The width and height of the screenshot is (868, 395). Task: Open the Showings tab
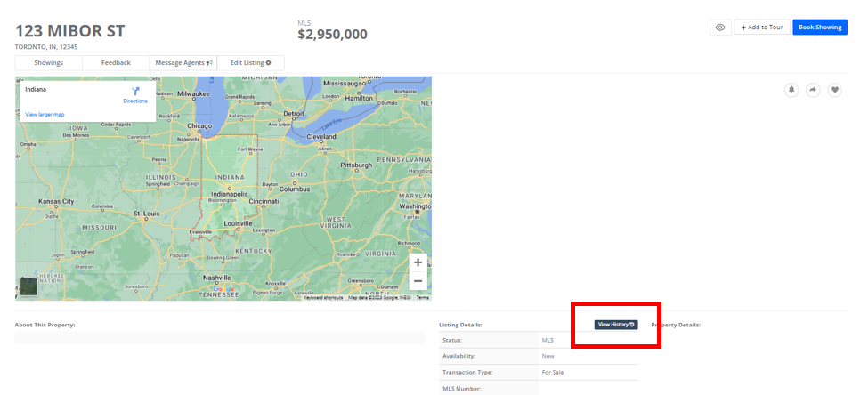[49, 63]
